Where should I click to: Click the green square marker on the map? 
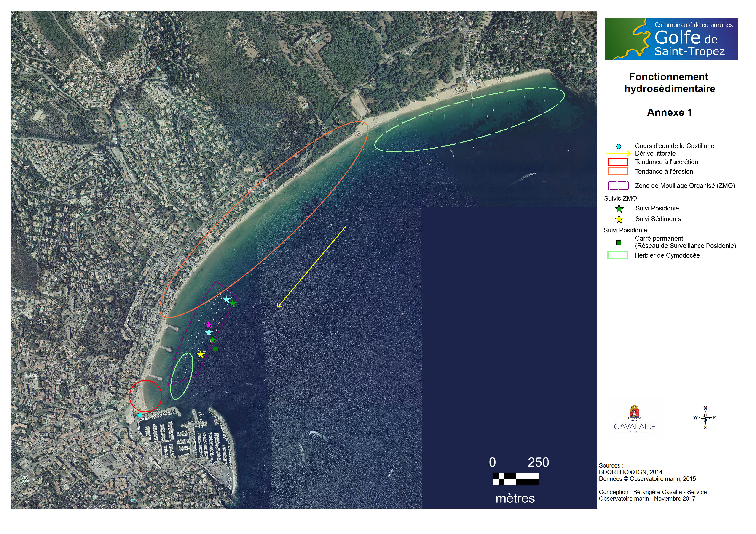pyautogui.click(x=215, y=349)
